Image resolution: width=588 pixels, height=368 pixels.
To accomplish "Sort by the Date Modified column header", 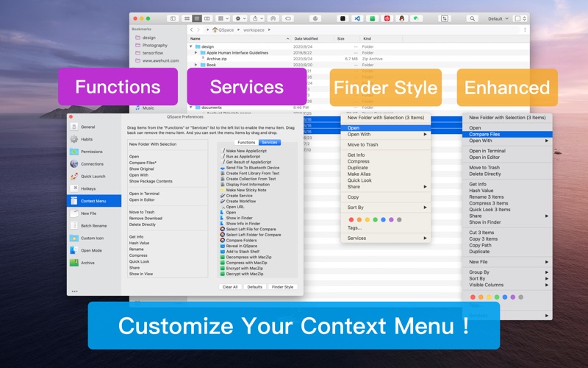I will pyautogui.click(x=306, y=39).
